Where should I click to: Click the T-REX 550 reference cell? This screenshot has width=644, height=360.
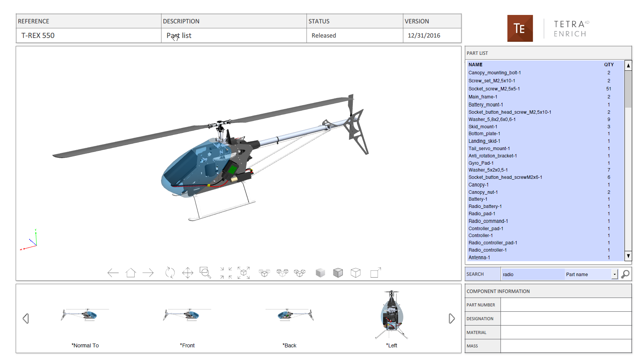pos(88,36)
